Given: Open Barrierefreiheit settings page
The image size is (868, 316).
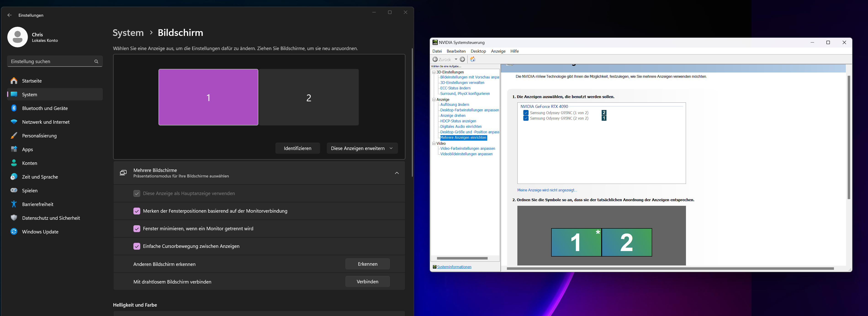Looking at the screenshot, I should coord(37,204).
